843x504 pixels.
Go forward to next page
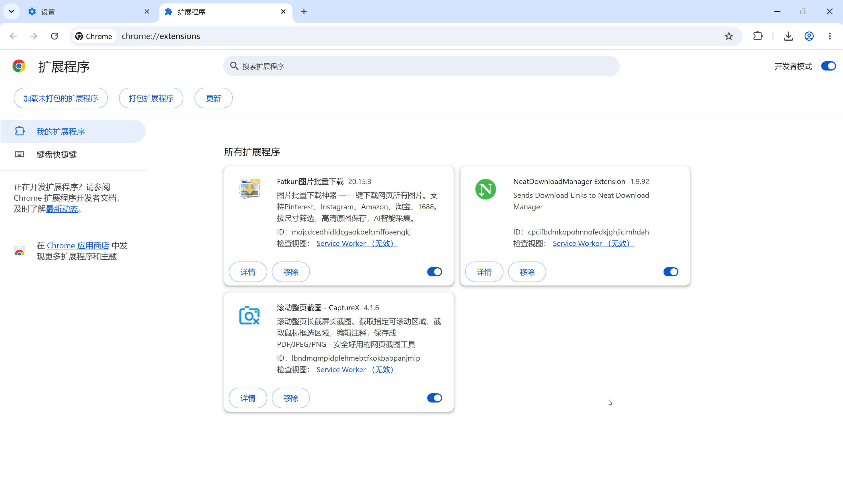pos(34,36)
